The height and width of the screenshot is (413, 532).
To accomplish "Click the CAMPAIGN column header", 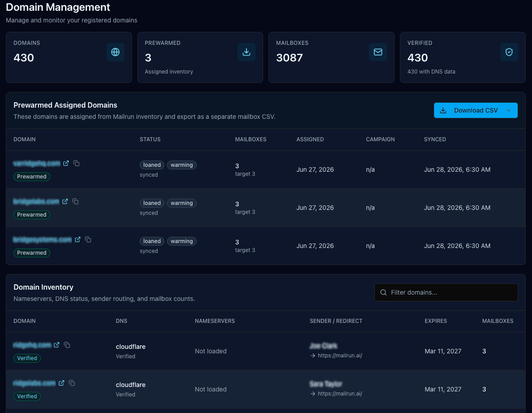I will tap(380, 139).
